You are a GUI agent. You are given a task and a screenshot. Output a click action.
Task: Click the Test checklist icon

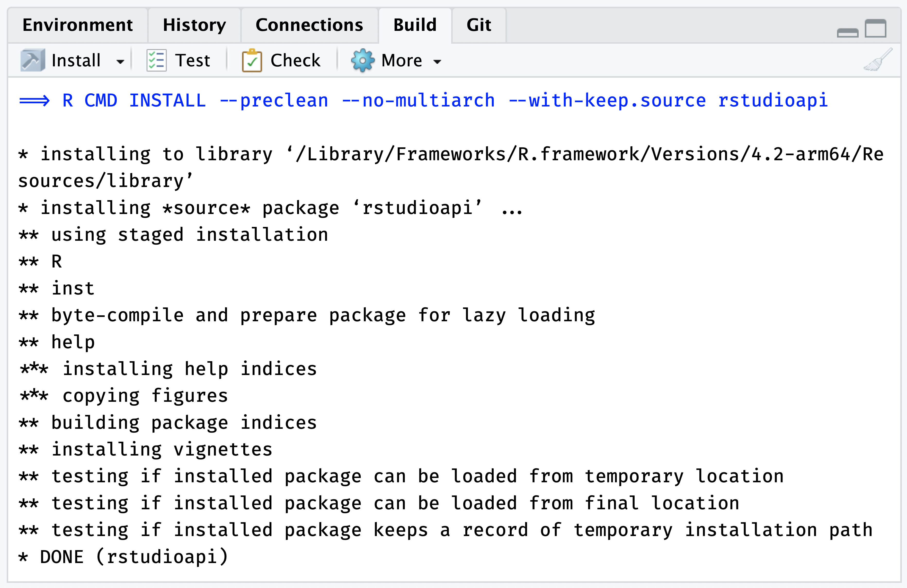coord(156,60)
